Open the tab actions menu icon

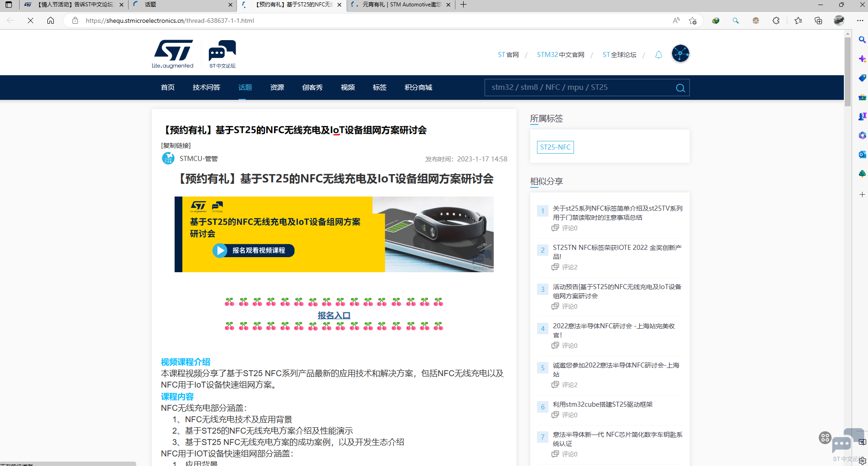point(9,5)
